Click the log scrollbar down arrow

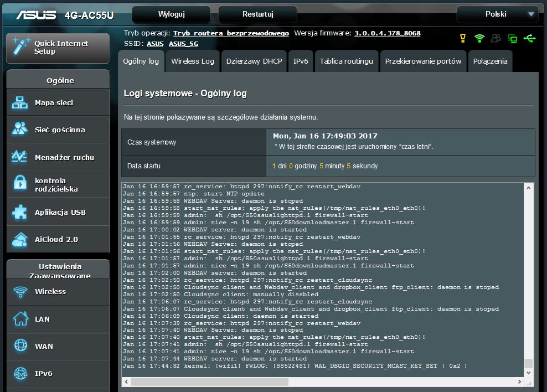click(x=529, y=373)
